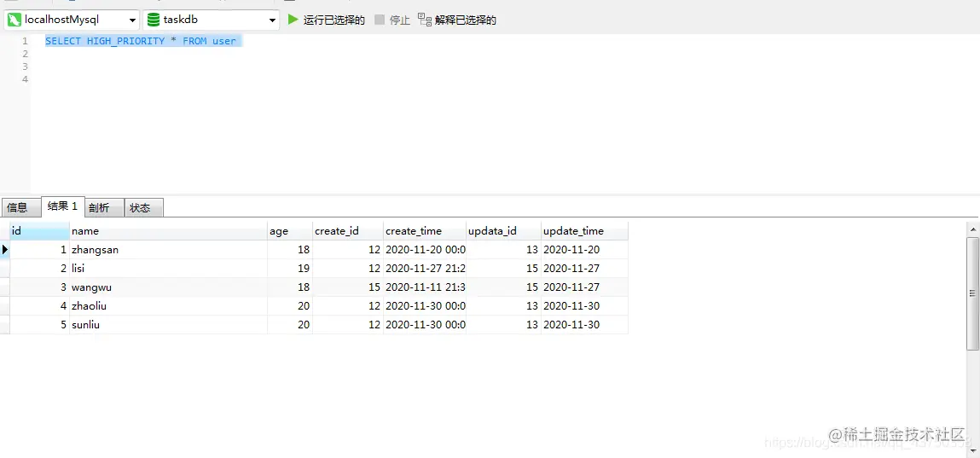The image size is (980, 458).
Task: Click the name column header
Action: coord(168,231)
